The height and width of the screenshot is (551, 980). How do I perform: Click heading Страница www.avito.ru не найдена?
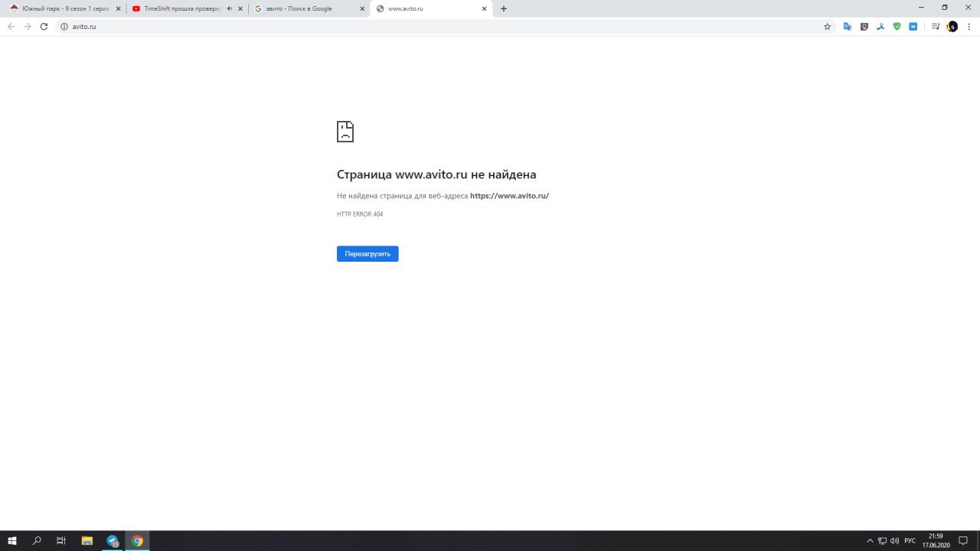click(x=436, y=174)
